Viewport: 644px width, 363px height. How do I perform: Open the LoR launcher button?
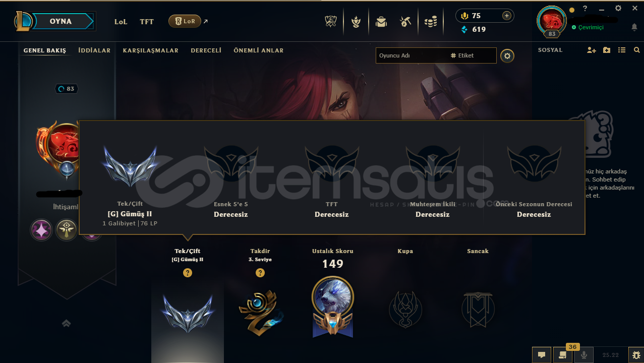pyautogui.click(x=185, y=21)
